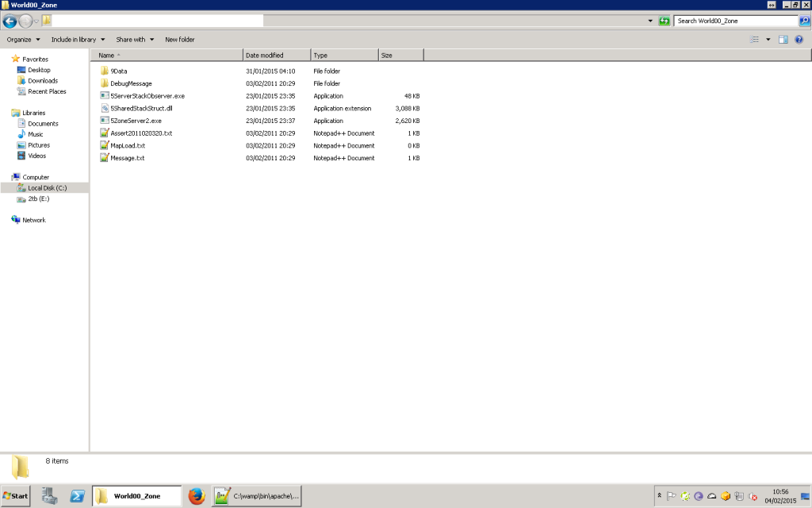The width and height of the screenshot is (812, 508).
Task: Expand the Include in library dropdown
Action: tap(78, 40)
